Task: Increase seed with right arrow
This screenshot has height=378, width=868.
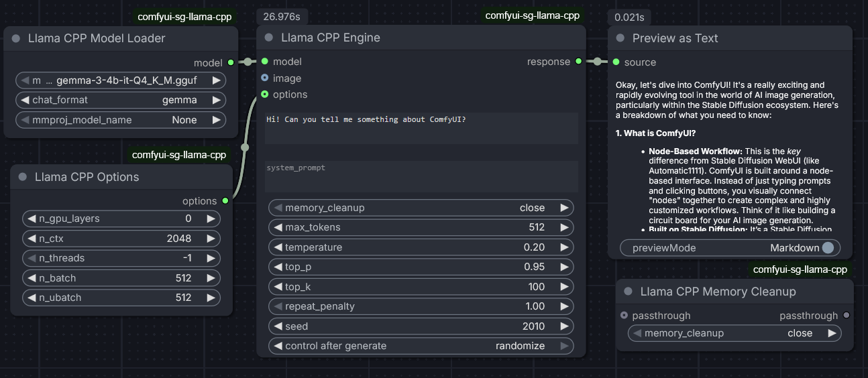Action: pos(563,326)
